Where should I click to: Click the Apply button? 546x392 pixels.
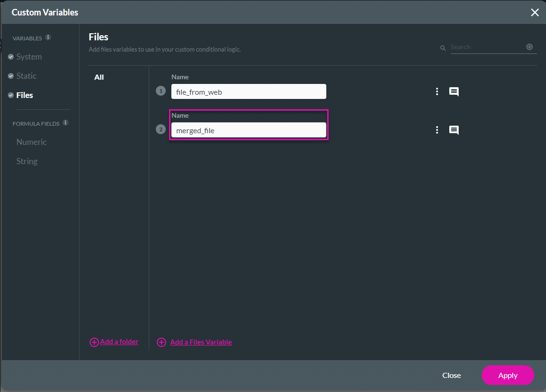tap(508, 375)
